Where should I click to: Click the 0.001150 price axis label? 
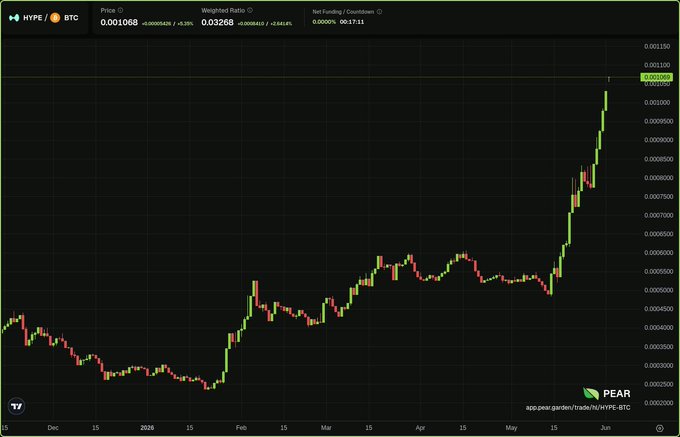(x=657, y=46)
